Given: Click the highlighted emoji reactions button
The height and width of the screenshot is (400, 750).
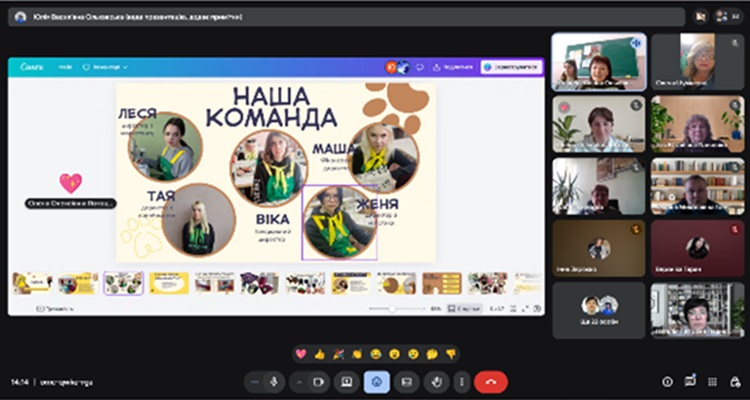Looking at the screenshot, I should (377, 381).
